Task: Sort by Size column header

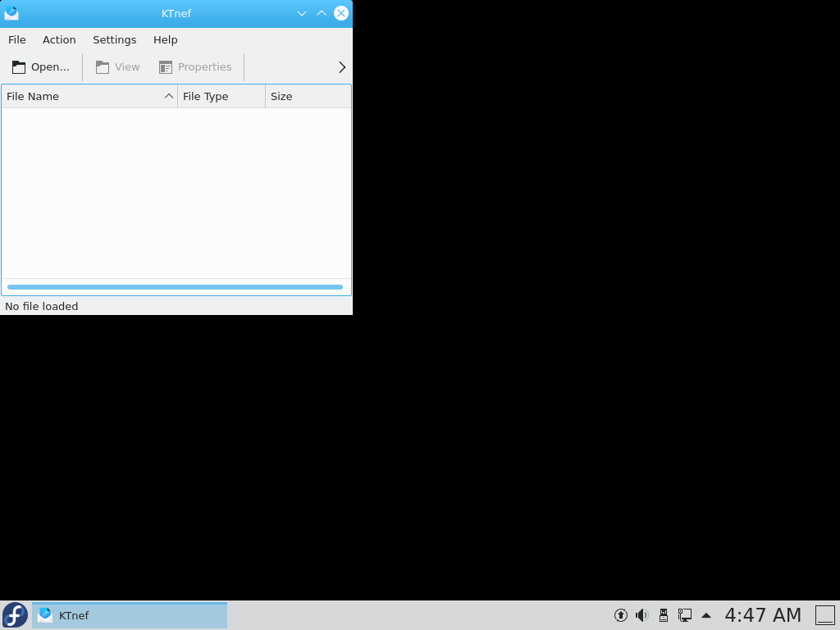Action: (308, 97)
